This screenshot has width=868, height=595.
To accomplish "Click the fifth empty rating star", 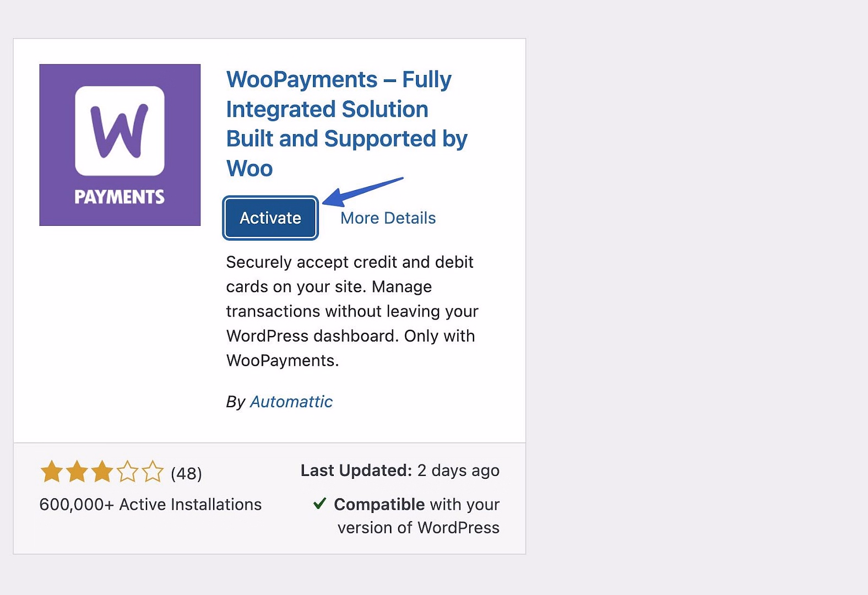I will point(153,472).
